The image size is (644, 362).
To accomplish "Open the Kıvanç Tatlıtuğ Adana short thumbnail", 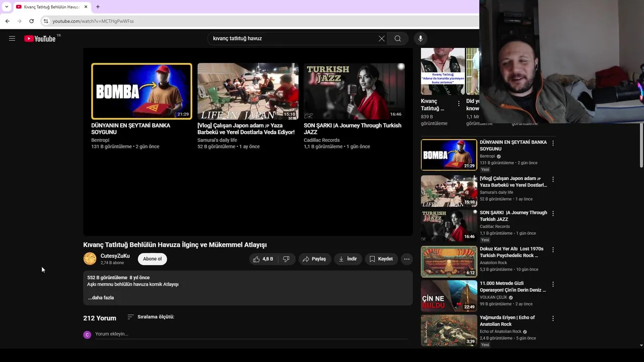I will (x=443, y=71).
